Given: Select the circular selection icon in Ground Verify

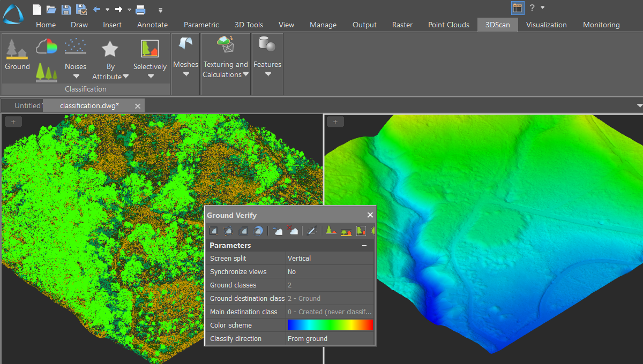Looking at the screenshot, I should coord(259,230).
